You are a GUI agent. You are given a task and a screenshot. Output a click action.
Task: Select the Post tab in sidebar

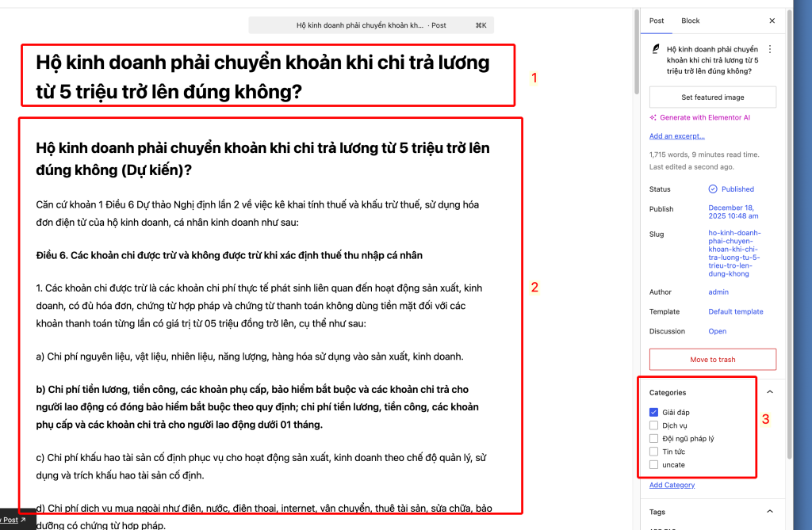[657, 21]
